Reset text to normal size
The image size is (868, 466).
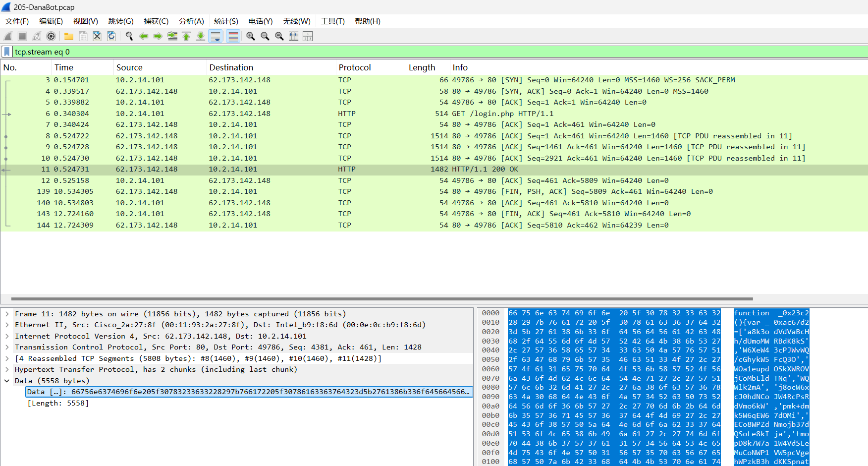coord(279,36)
